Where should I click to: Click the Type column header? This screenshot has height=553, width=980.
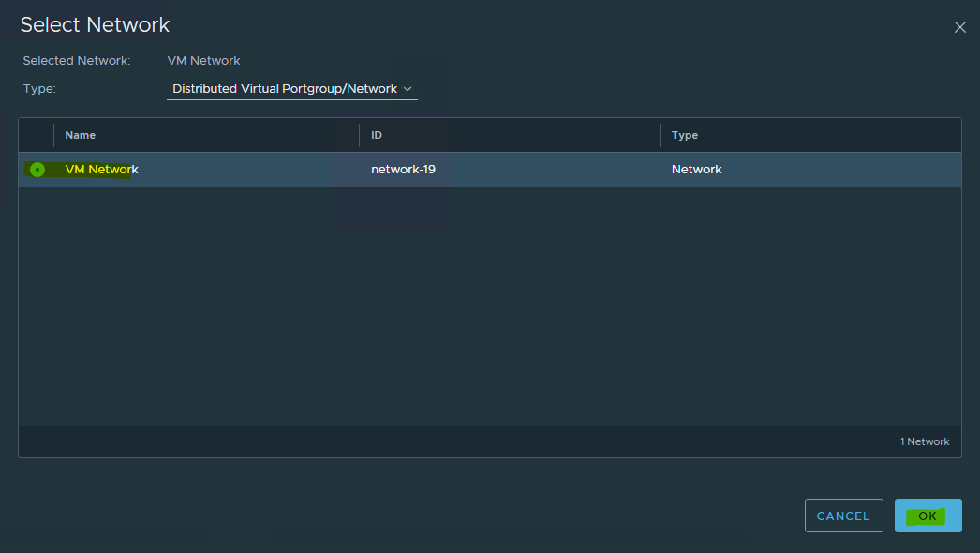[x=685, y=135]
